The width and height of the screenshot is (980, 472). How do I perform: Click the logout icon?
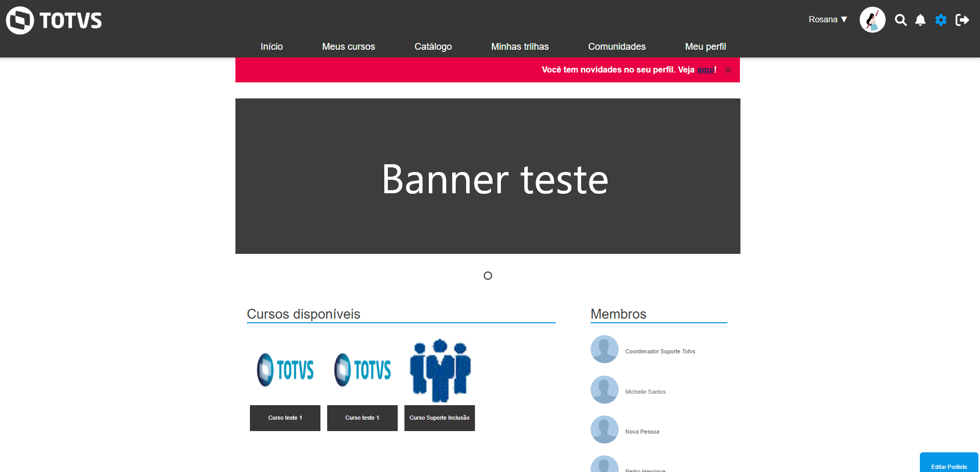point(962,20)
